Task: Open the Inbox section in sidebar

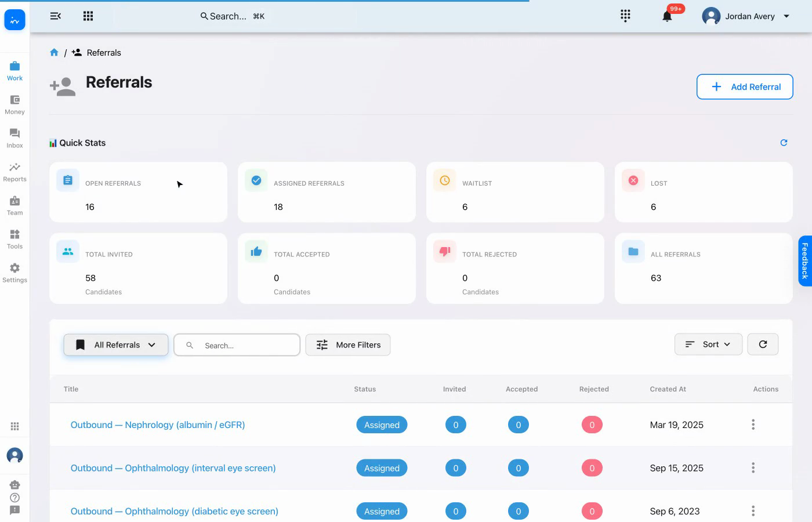Action: coord(14,139)
